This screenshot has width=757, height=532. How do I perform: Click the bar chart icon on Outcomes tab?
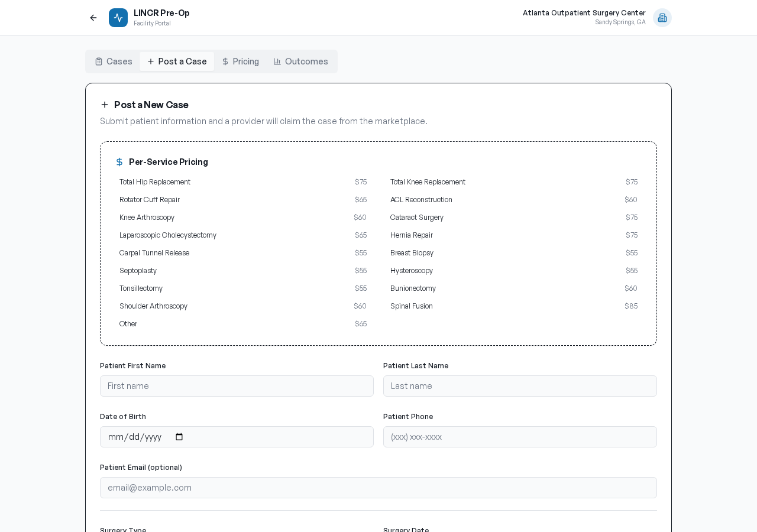click(x=277, y=61)
